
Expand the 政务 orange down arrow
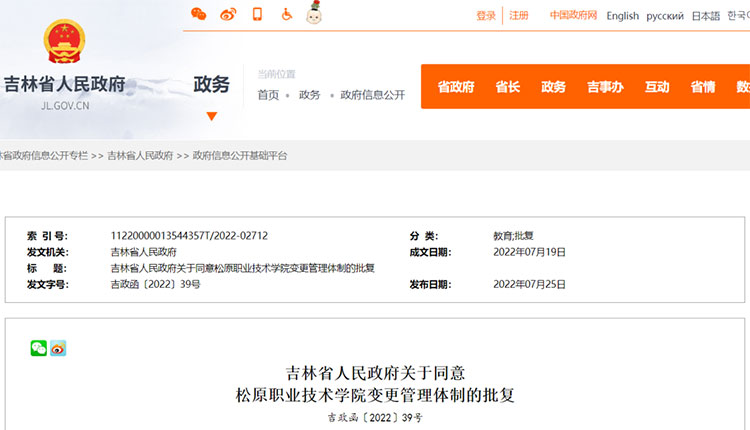(x=212, y=116)
